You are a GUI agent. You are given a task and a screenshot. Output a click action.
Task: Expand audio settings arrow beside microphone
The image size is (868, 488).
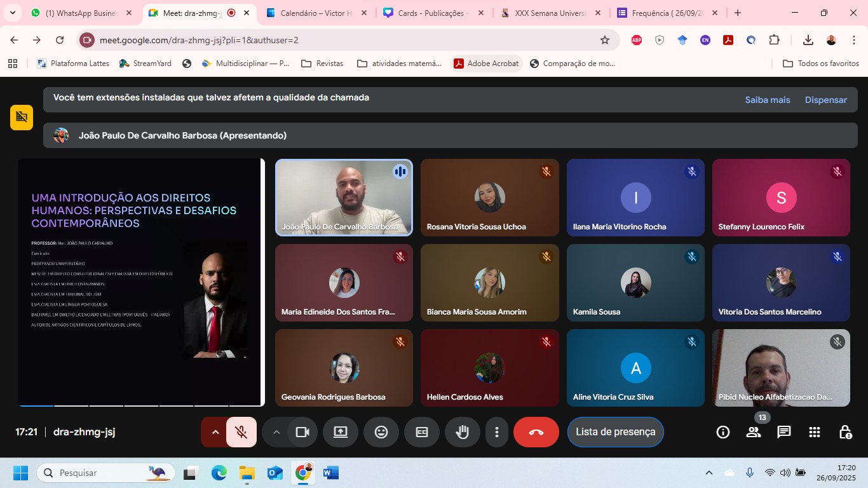(x=215, y=432)
